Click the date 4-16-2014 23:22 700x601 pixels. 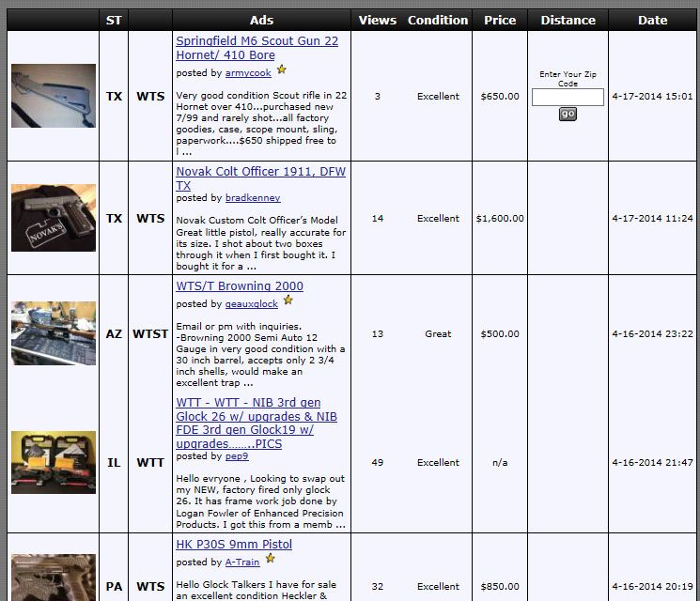(x=653, y=333)
